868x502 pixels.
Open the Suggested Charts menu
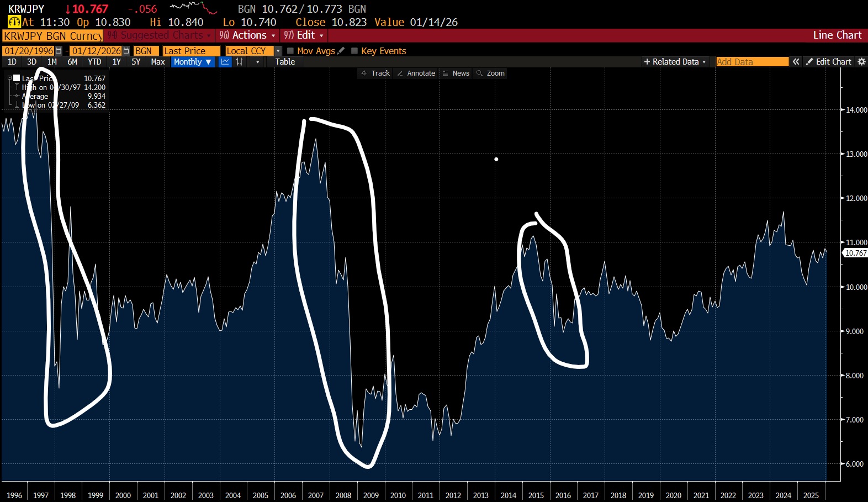click(x=159, y=35)
